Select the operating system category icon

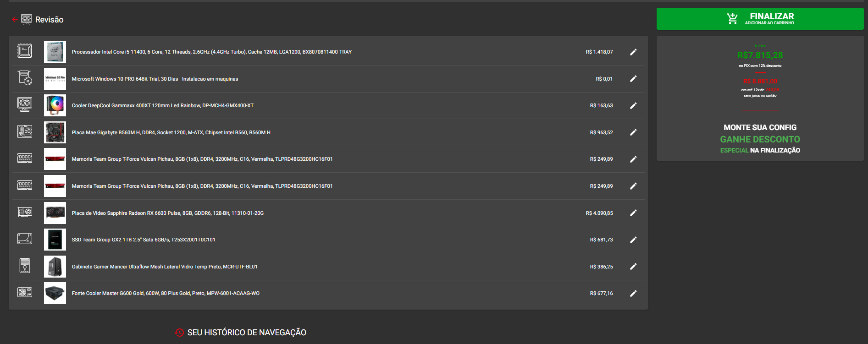pyautogui.click(x=25, y=78)
